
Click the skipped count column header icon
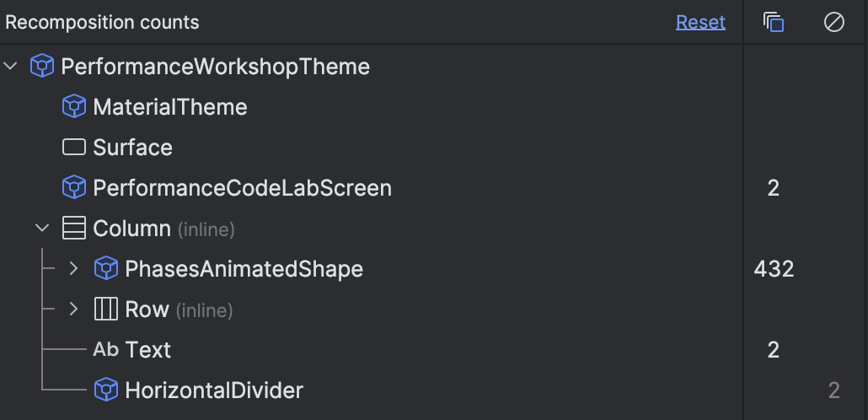833,23
